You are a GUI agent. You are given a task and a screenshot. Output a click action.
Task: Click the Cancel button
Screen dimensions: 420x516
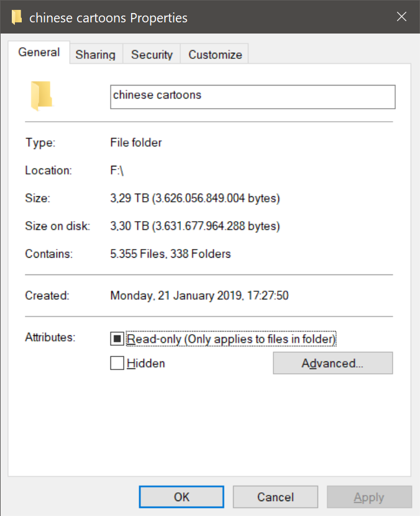(275, 497)
